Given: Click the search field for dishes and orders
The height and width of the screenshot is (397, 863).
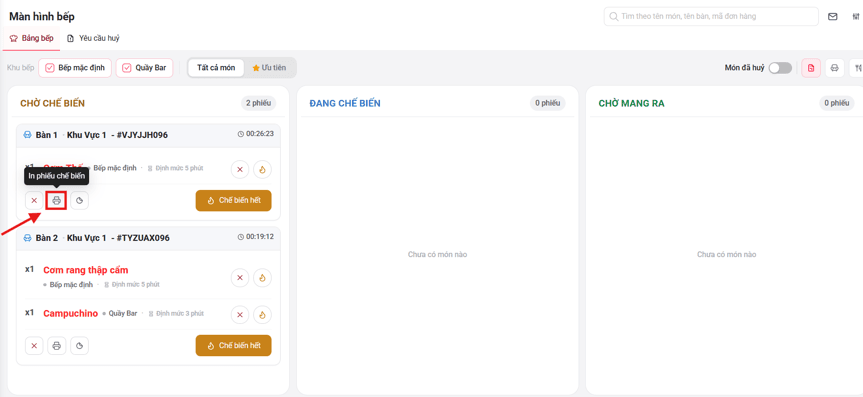Looking at the screenshot, I should 711,17.
